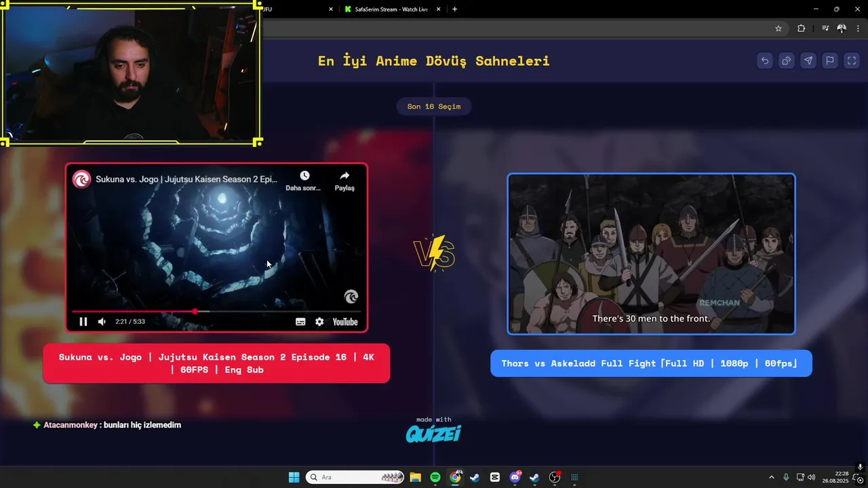The image size is (868, 488).
Task: Open YouTube player settings gear
Action: 319,322
